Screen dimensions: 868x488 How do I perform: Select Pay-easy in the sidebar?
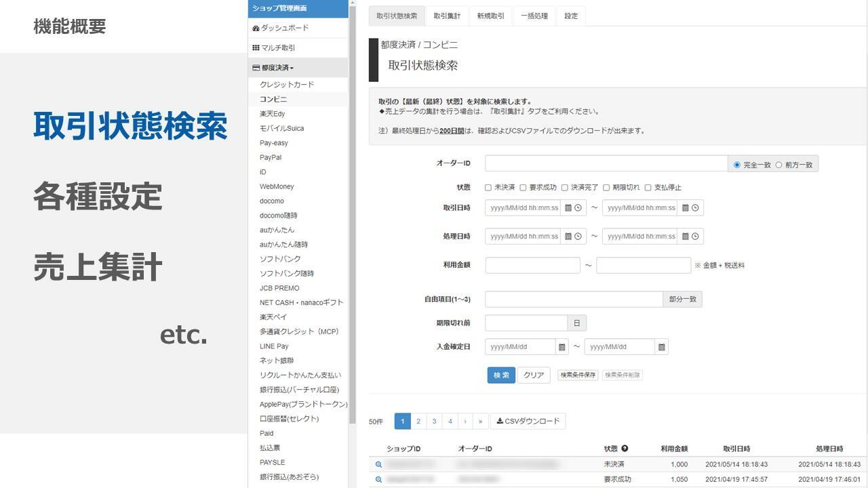click(x=274, y=143)
